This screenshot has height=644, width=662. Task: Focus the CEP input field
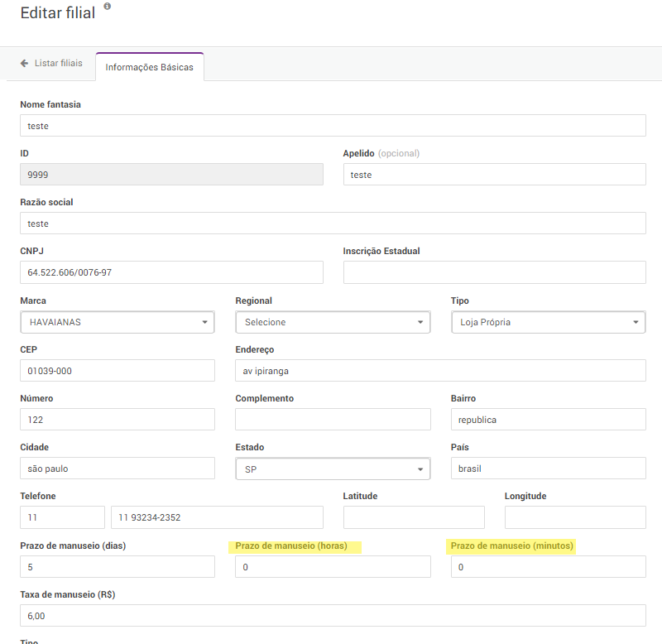pos(117,371)
